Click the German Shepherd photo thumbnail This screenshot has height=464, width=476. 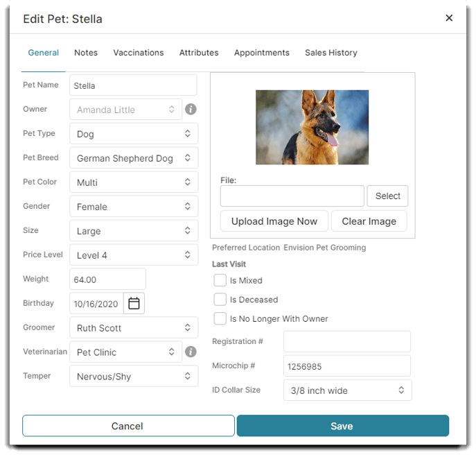pos(312,127)
